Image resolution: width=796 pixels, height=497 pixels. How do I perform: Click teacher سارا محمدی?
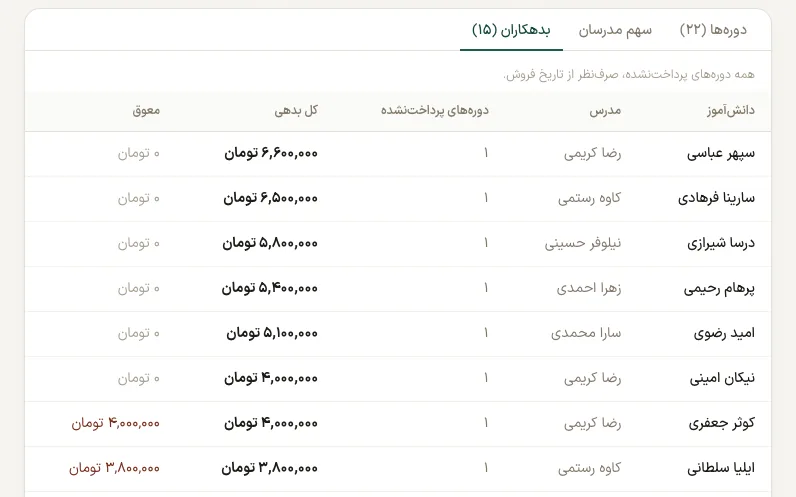pos(586,333)
